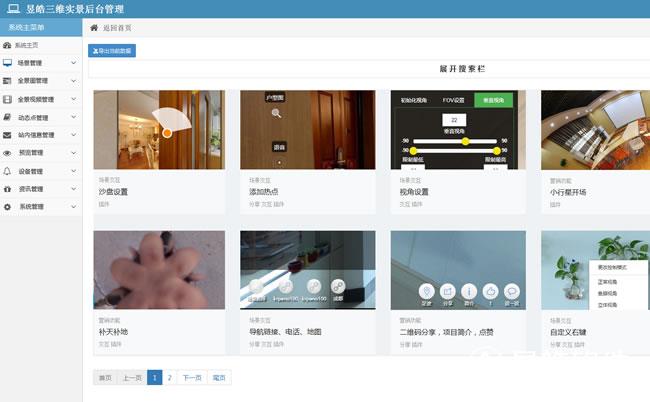The height and width of the screenshot is (402, 650).
Task: Click the bell icon for 设备管理
Action: click(x=8, y=171)
